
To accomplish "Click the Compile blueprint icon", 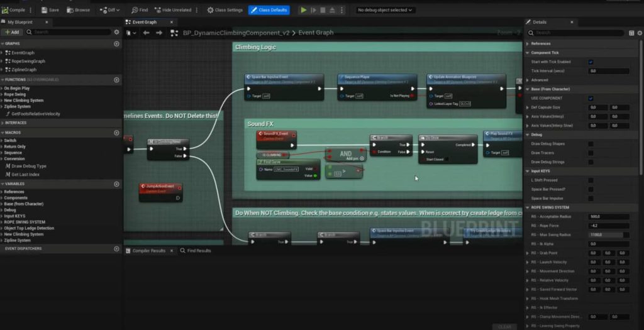I will point(6,10).
